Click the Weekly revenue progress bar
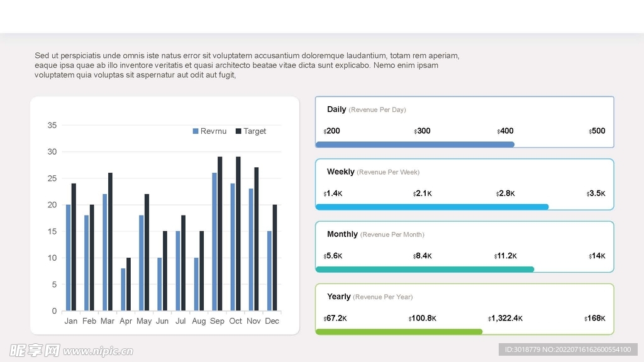This screenshot has width=644, height=362. [x=431, y=207]
